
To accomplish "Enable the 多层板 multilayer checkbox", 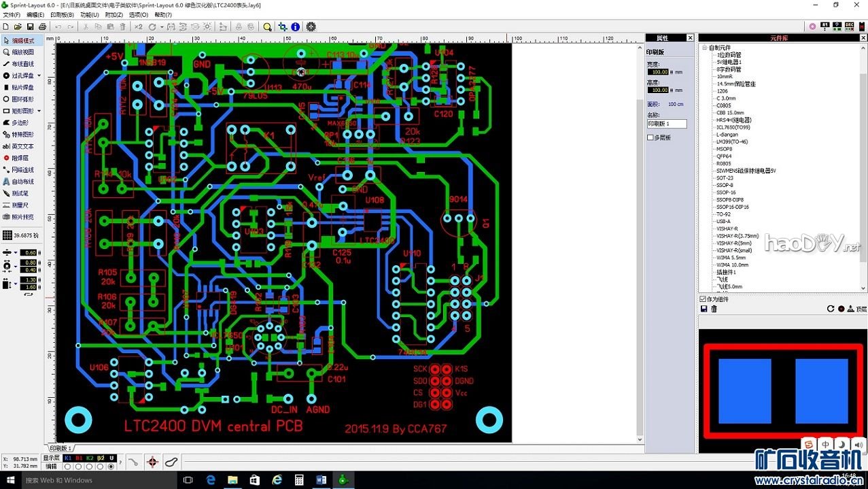I will 650,137.
